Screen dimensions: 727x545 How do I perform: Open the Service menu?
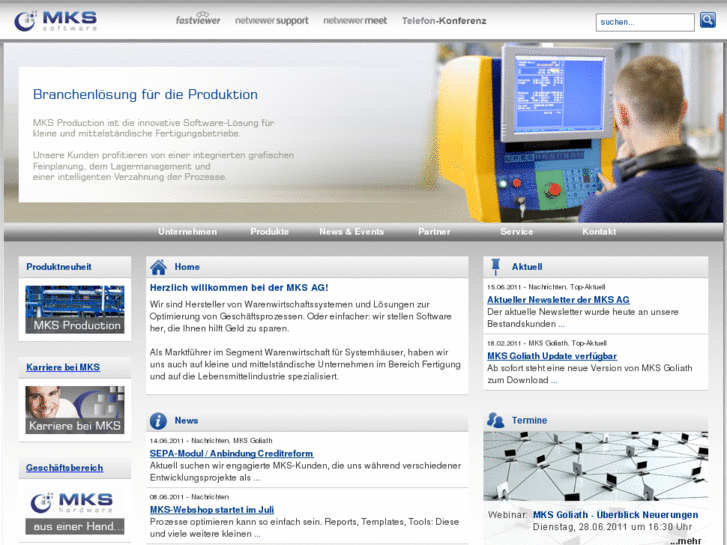pyautogui.click(x=517, y=231)
